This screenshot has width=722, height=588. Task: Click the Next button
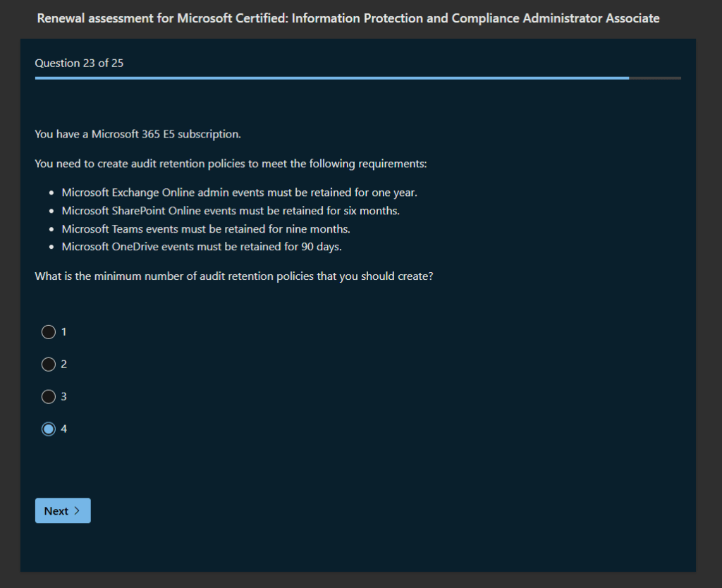pyautogui.click(x=63, y=511)
